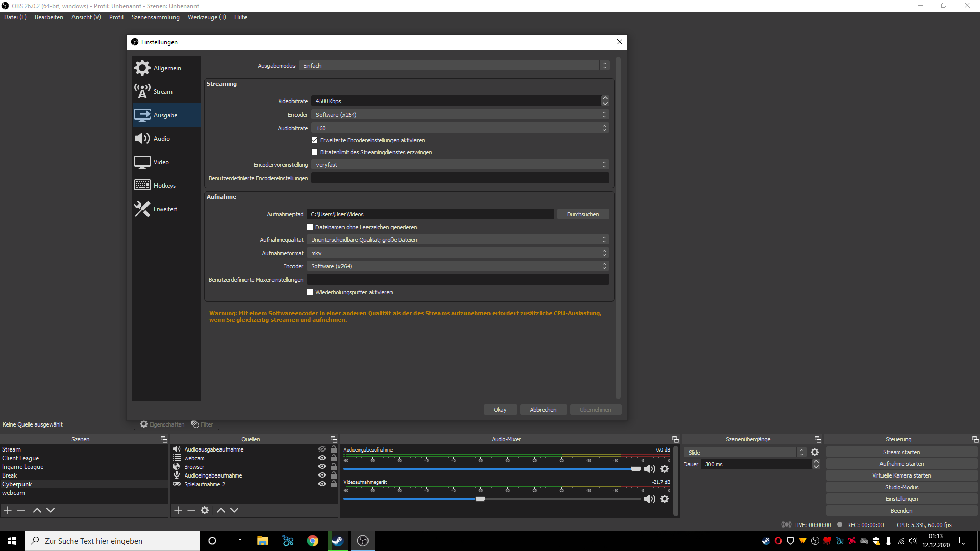Hide the webcam source via eye icon
This screenshot has height=551, width=980.
(322, 458)
